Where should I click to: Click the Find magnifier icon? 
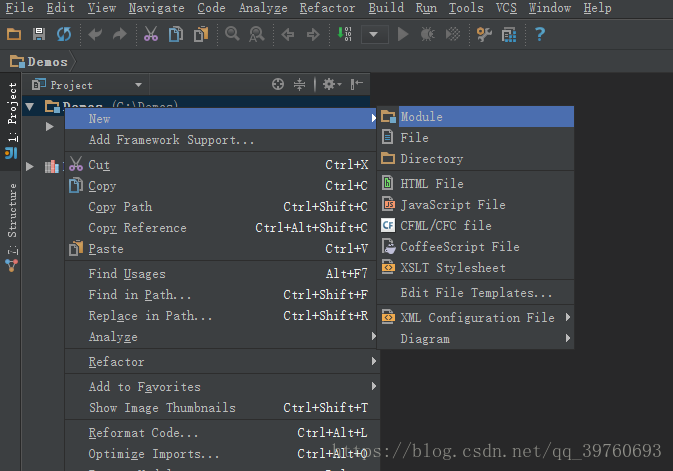[232, 34]
